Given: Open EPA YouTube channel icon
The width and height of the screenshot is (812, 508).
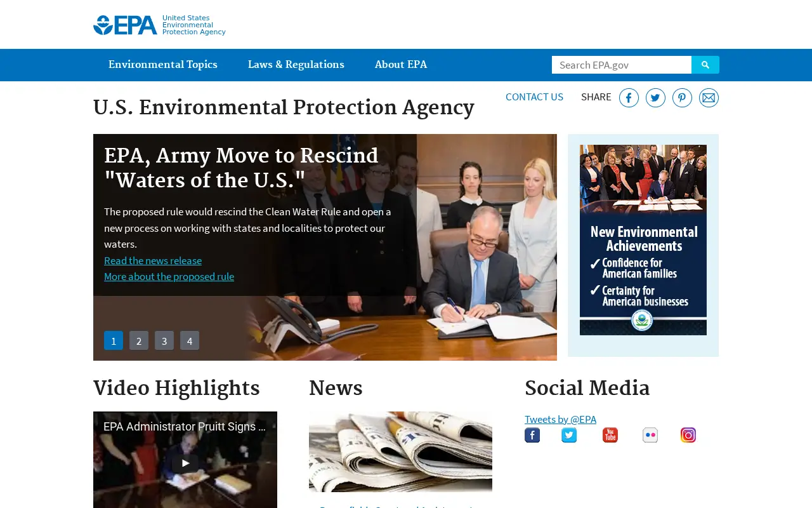Looking at the screenshot, I should point(610,435).
